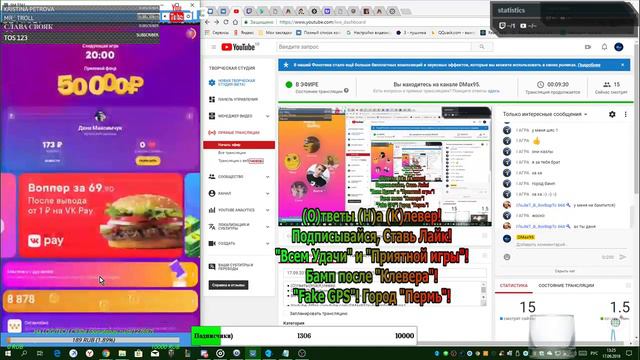Focus the YouTube search field
Image resolution: width=640 pixels, height=360 pixels.
tap(374, 47)
